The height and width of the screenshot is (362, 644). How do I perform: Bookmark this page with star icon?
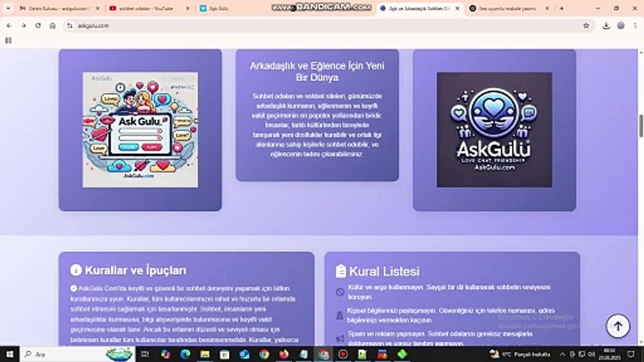(x=586, y=26)
